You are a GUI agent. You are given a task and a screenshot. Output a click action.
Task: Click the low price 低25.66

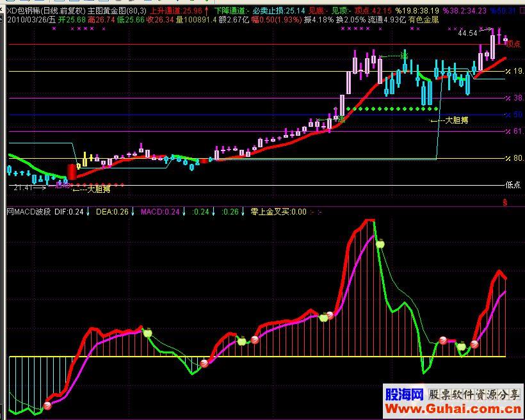(x=131, y=20)
